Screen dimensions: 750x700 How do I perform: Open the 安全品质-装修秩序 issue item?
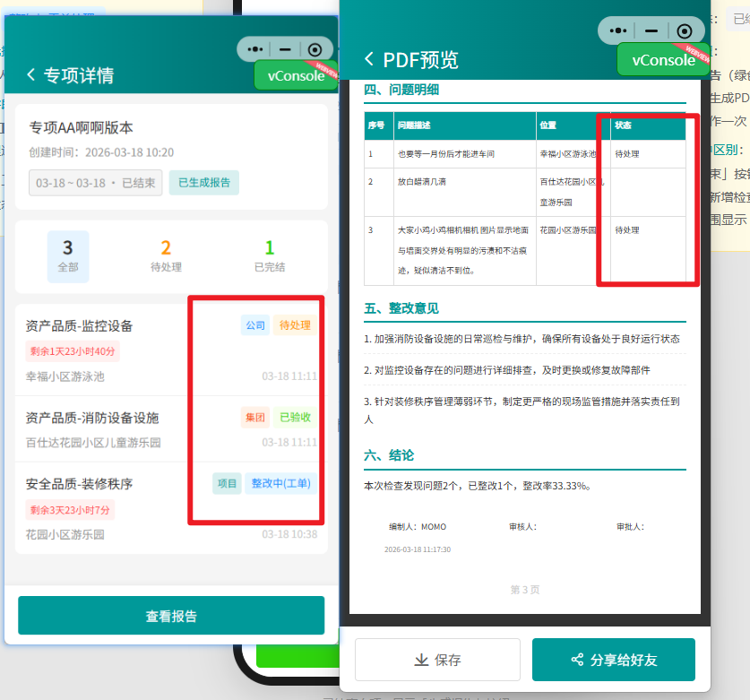pos(108,507)
